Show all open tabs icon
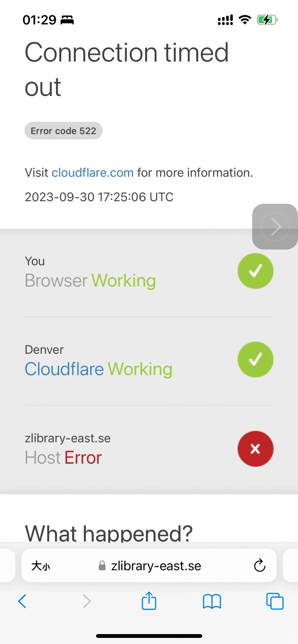The width and height of the screenshot is (298, 644). click(x=275, y=601)
